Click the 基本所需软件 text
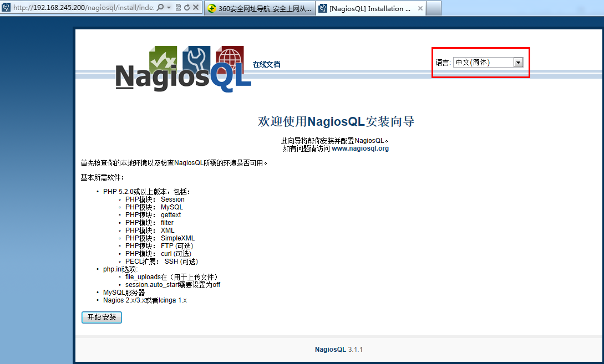The image size is (604, 364). click(103, 177)
